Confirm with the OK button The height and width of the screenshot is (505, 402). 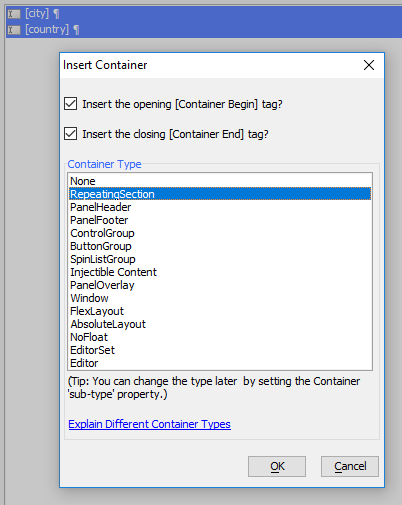(x=277, y=466)
